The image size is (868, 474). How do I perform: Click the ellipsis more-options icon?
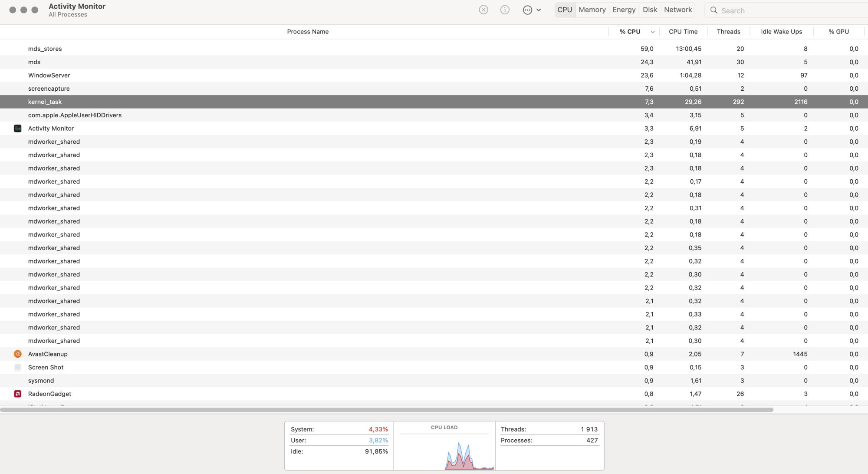527,10
